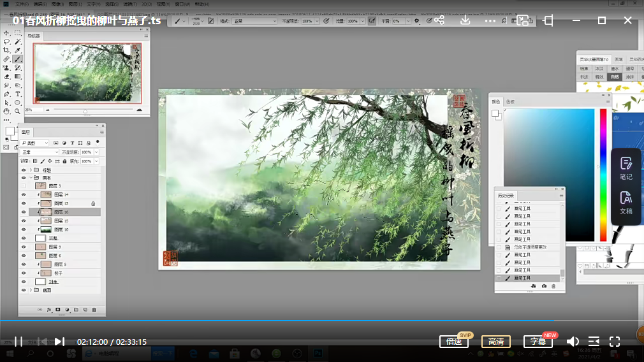The width and height of the screenshot is (644, 362).
Task: Create new snapshot camera icon in History
Action: click(544, 286)
